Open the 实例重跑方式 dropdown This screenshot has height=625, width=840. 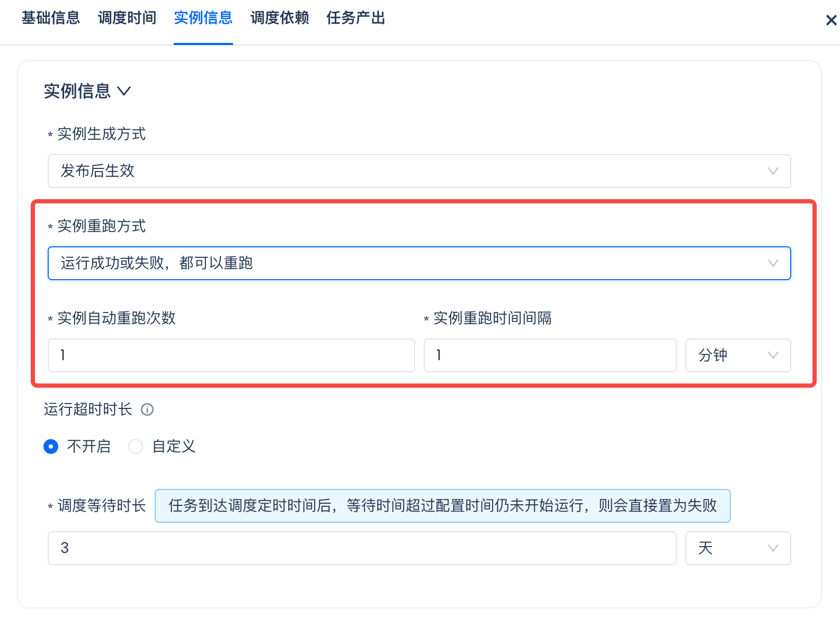pyautogui.click(x=419, y=263)
